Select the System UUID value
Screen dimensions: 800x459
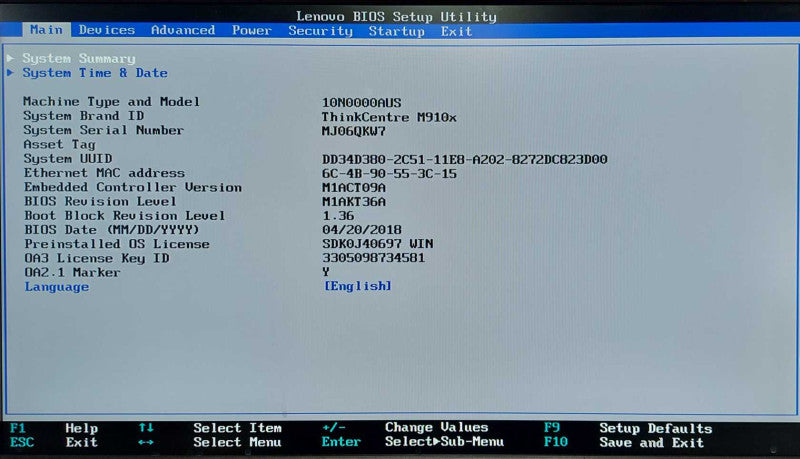click(x=465, y=159)
